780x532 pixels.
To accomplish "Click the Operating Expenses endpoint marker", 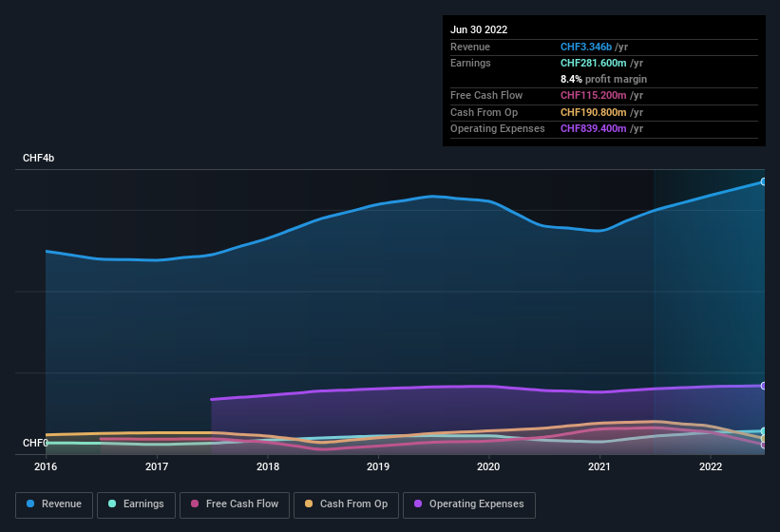I will point(764,386).
